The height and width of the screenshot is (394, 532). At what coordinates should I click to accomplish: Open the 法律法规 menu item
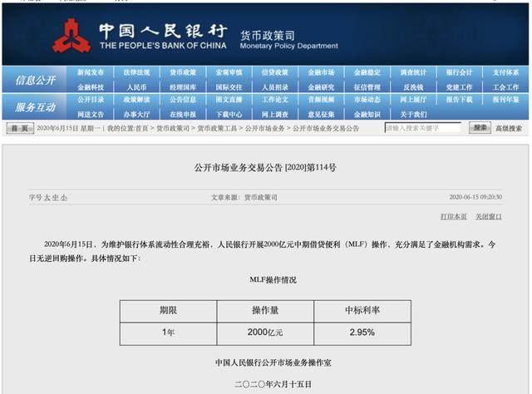coord(136,72)
